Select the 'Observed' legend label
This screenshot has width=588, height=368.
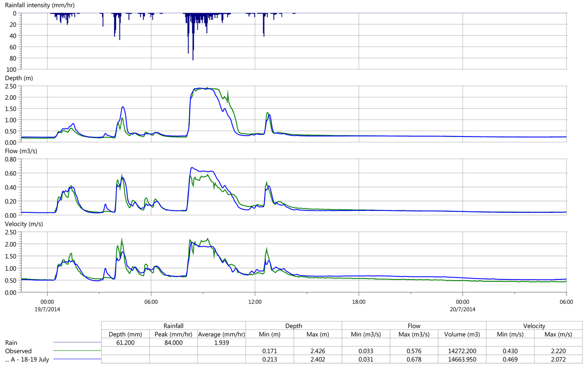click(x=18, y=351)
